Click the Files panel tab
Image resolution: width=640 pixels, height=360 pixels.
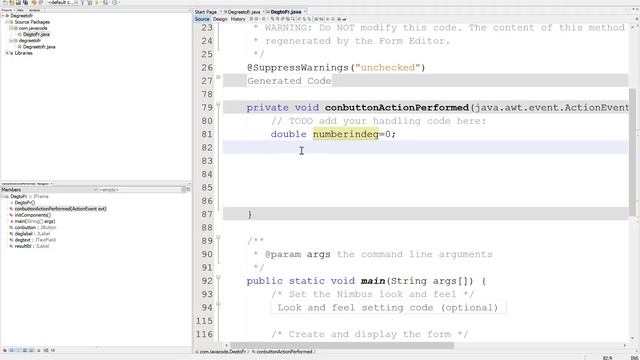pos(20,10)
